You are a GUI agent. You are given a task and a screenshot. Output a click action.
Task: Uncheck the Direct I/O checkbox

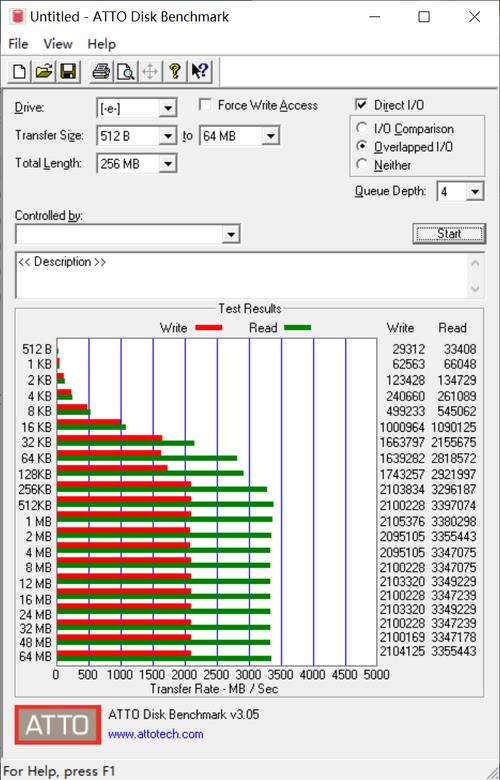tap(361, 105)
